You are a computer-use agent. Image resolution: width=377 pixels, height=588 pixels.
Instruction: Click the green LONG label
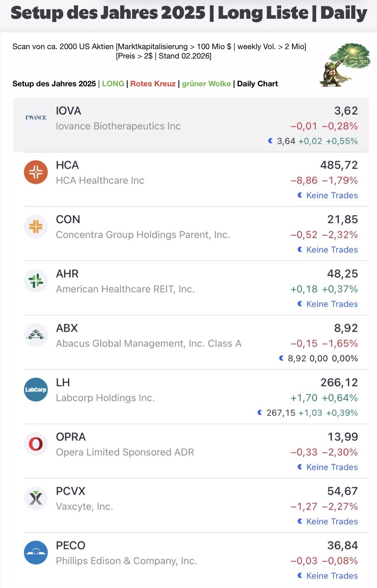(113, 84)
